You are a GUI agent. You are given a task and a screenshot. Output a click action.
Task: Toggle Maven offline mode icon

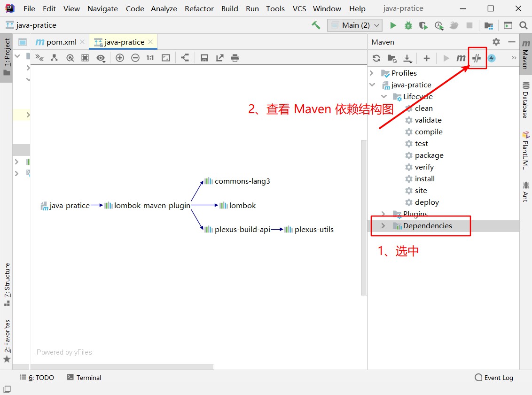492,58
